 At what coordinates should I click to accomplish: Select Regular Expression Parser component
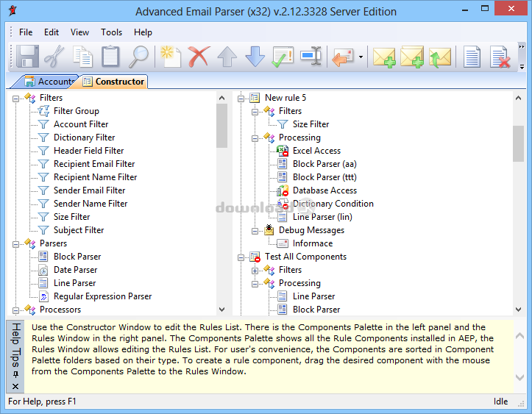pyautogui.click(x=102, y=296)
